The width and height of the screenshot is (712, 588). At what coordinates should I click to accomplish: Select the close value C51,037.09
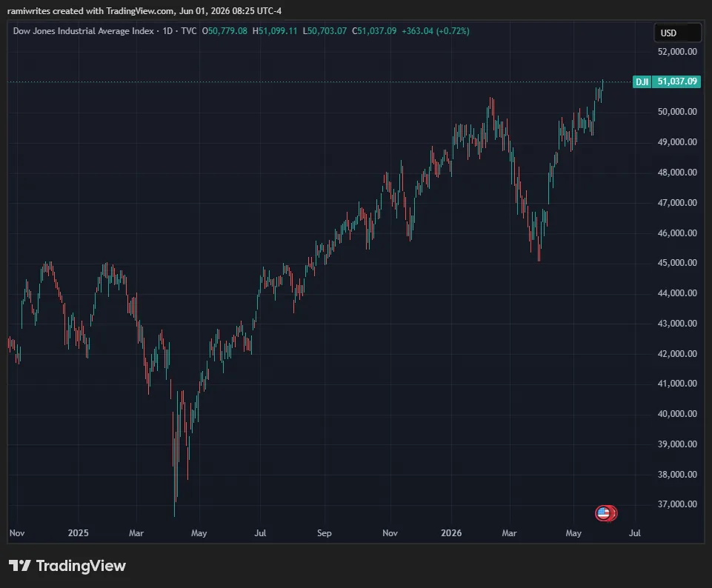374,31
